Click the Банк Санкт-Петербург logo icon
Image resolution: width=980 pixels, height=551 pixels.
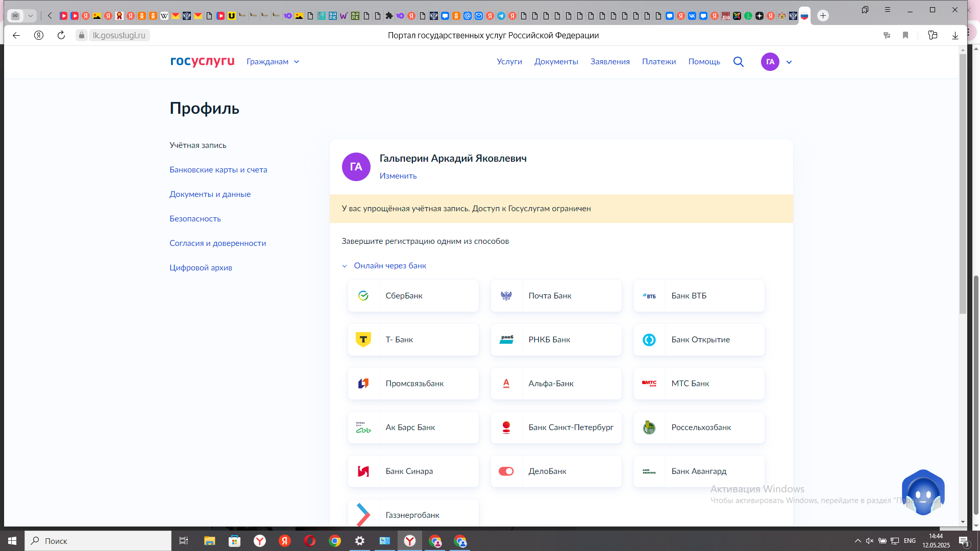(506, 428)
